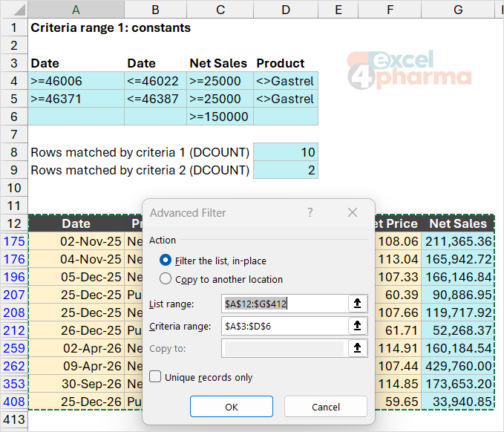Select row 1 header
Screen dimensions: 504x432
pos(14,27)
